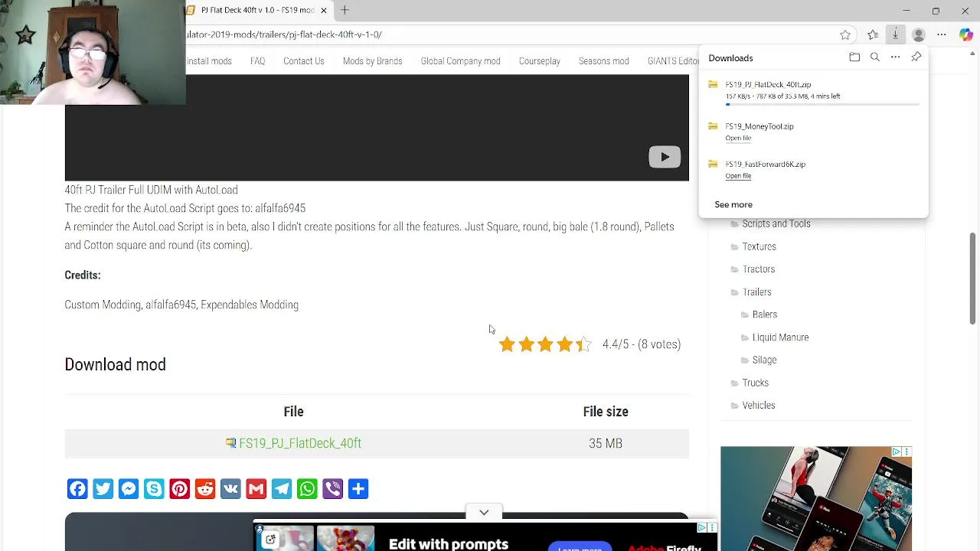The height and width of the screenshot is (551, 980).
Task: Open Contact Us menu item
Action: pyautogui.click(x=304, y=61)
